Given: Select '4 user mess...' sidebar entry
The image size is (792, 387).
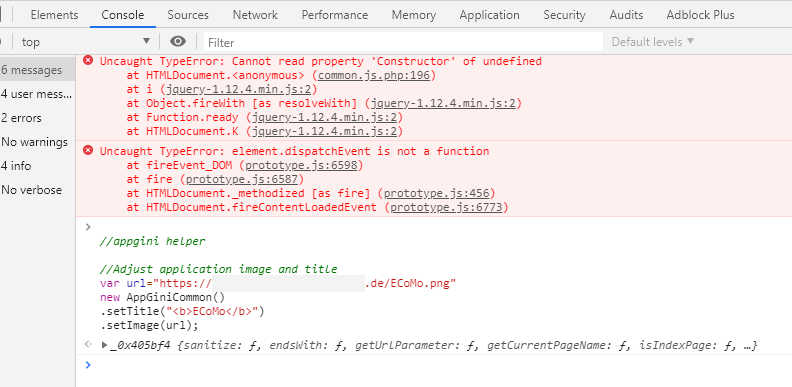Looking at the screenshot, I should click(x=37, y=94).
